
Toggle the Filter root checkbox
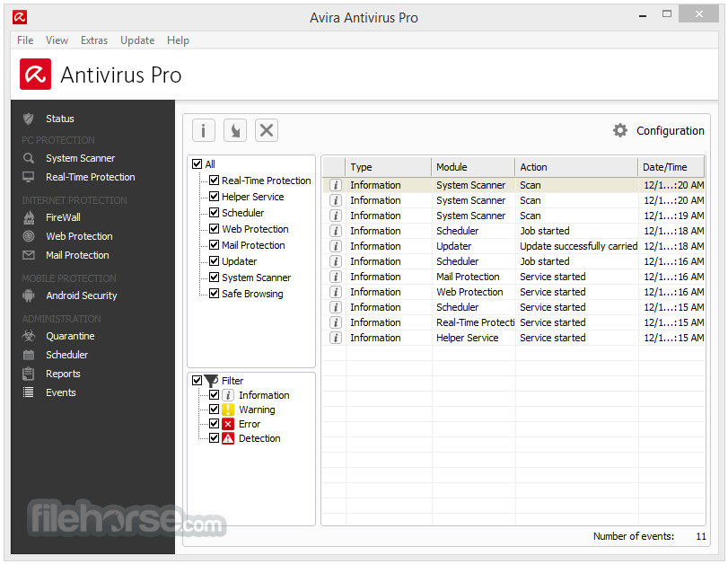pos(197,381)
